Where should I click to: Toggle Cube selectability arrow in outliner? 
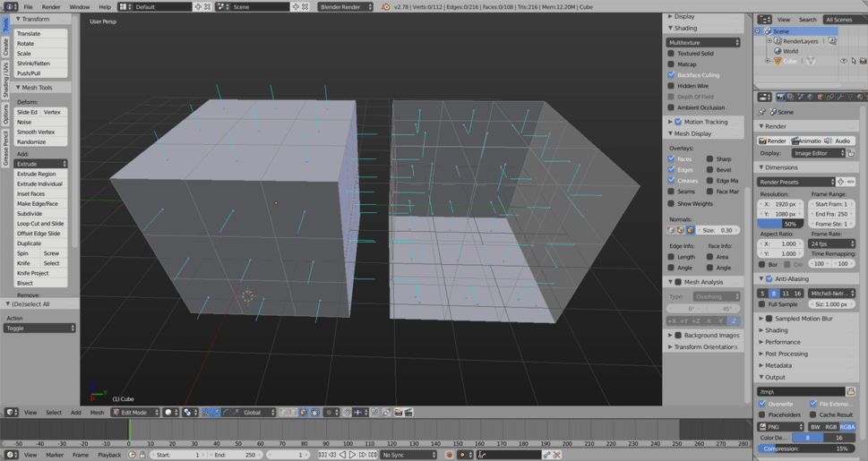(853, 62)
